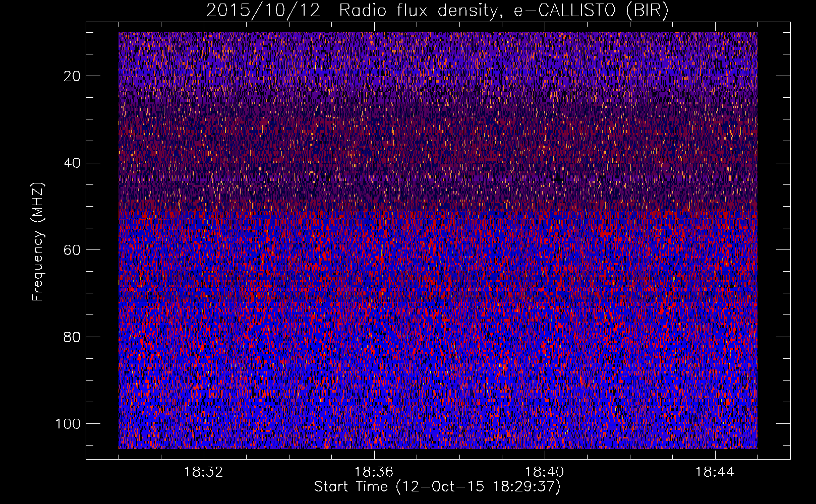Click the "Frequency (MHZ)" axis label

pos(38,241)
